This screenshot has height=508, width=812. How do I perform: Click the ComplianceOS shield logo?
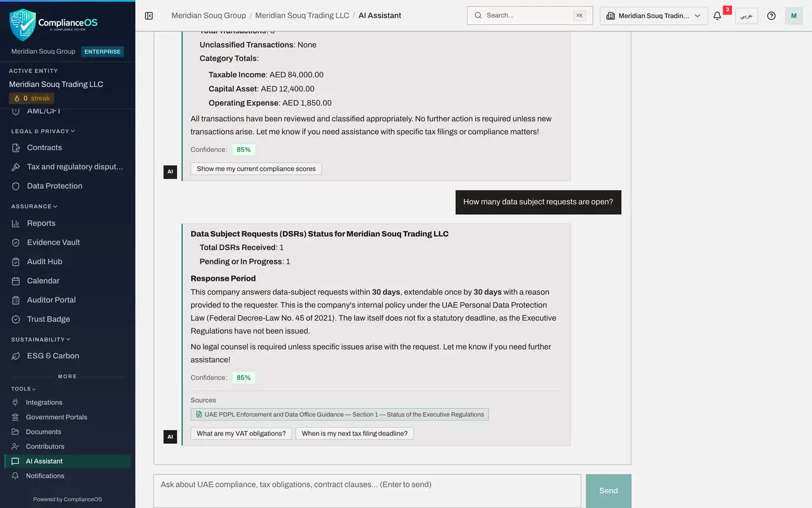(23, 25)
